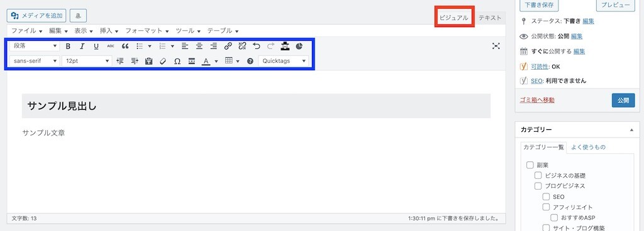Check the SEO category checkbox
Image resolution: width=644 pixels, height=231 pixels.
pos(547,196)
